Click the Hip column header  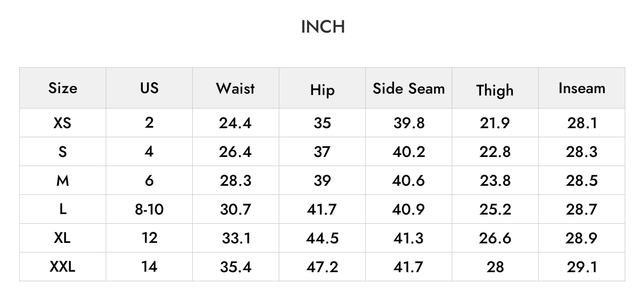[322, 90]
